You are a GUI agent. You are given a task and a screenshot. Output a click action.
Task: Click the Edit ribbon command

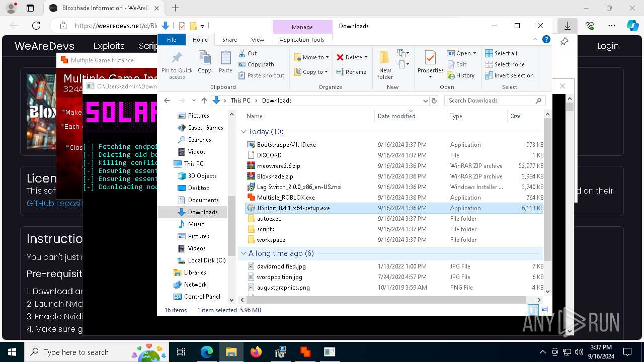pos(457,64)
